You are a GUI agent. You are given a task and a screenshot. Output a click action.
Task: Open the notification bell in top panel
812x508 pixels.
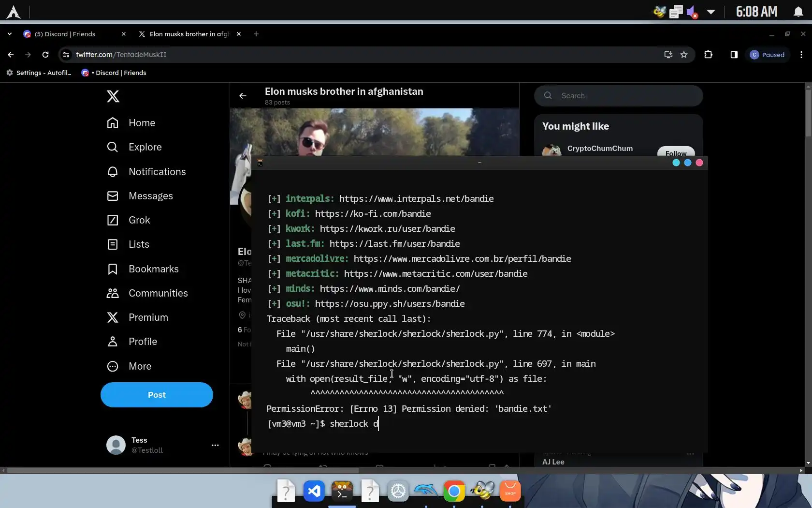(x=798, y=12)
